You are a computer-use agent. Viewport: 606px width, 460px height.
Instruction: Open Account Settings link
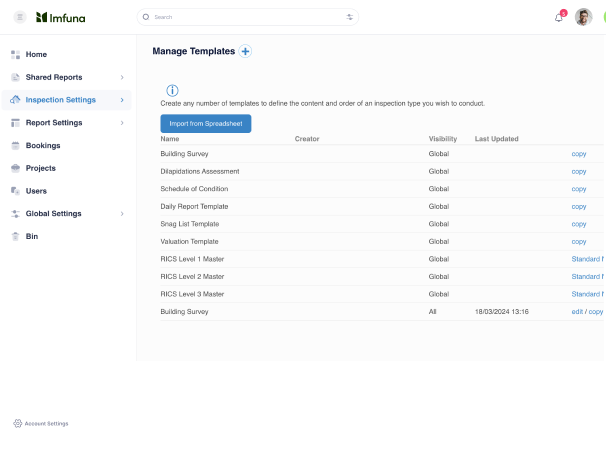coord(46,424)
